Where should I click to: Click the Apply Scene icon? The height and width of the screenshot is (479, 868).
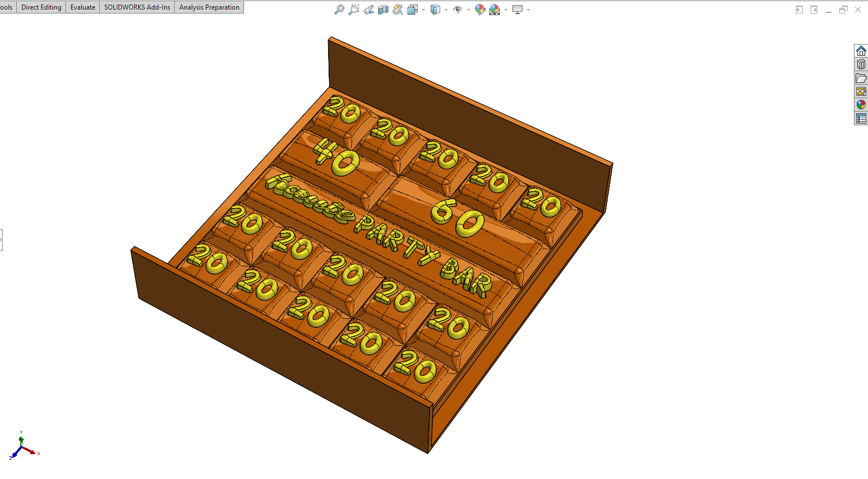(x=495, y=10)
